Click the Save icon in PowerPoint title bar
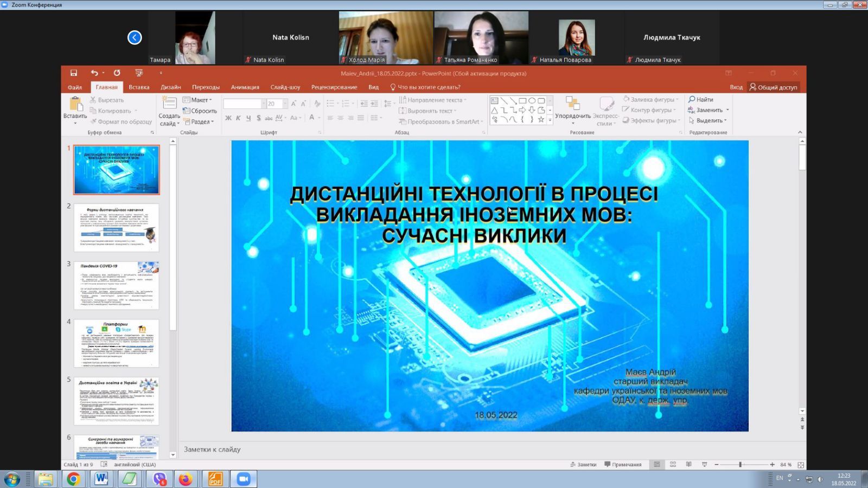The image size is (868, 488). [x=74, y=73]
